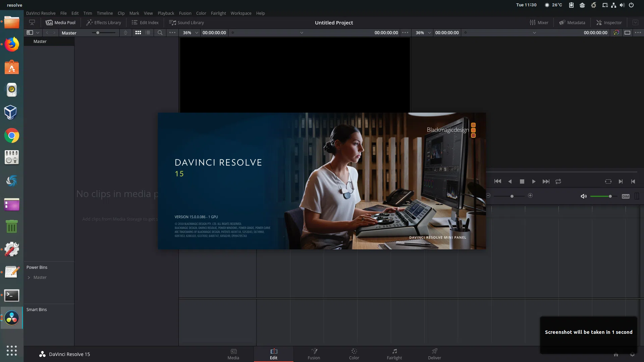Image resolution: width=644 pixels, height=362 pixels.
Task: Expand the Master item under Power Bins
Action: pyautogui.click(x=30, y=277)
